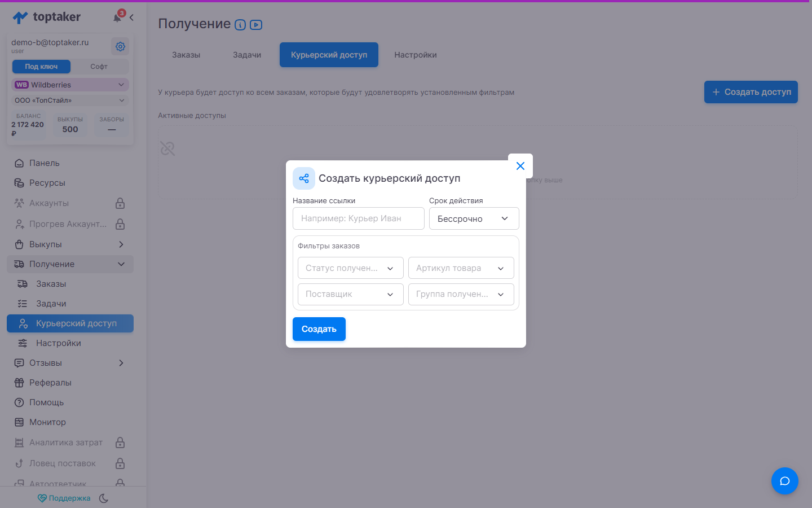
Task: Close the Создать курьерский доступ dialog
Action: coord(520,166)
